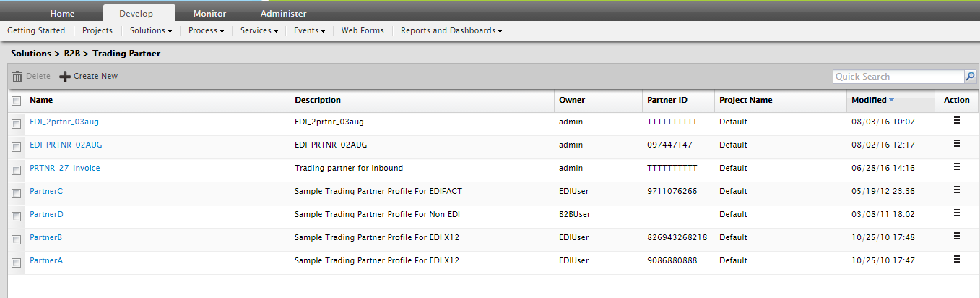
Task: Open action menu for PartnerB row
Action: [x=957, y=237]
